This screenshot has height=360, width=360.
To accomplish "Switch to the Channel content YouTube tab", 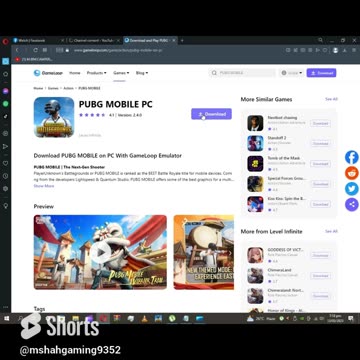I will pyautogui.click(x=94, y=40).
